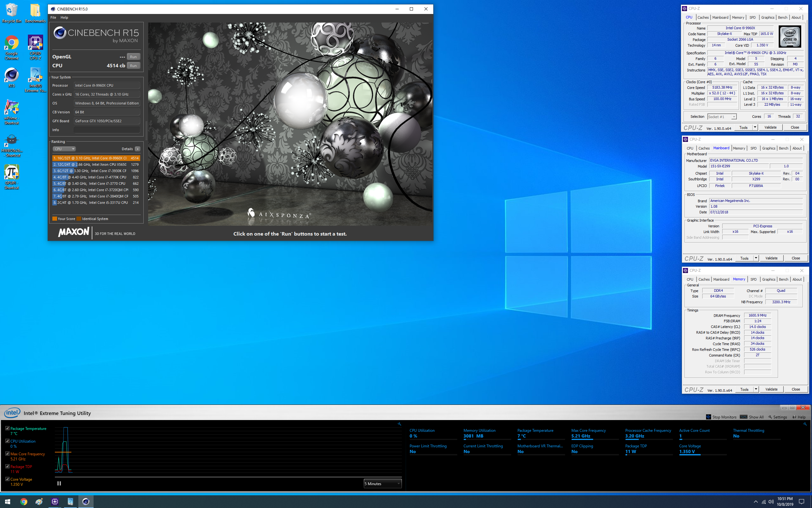Open Tools dropdown arrow in Memory CPU-Z window
The height and width of the screenshot is (508, 812).
pos(756,389)
